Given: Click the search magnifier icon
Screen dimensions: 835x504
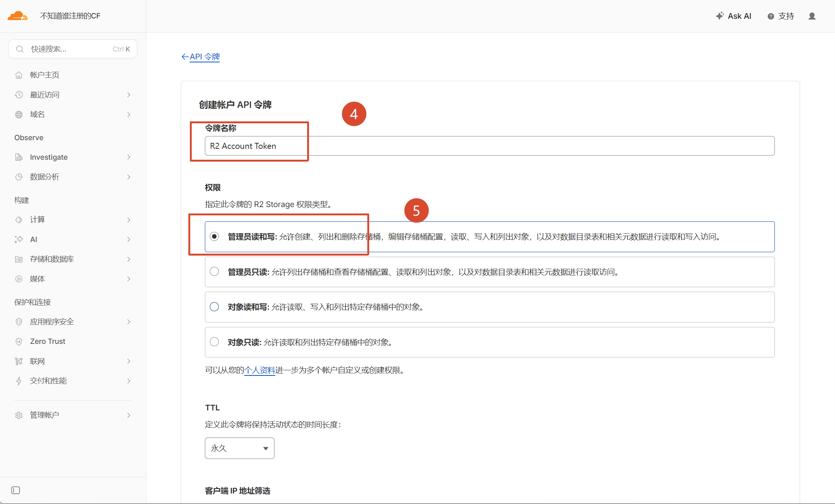Looking at the screenshot, I should pos(20,49).
